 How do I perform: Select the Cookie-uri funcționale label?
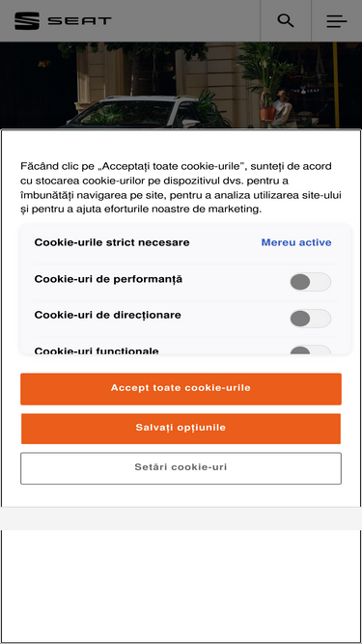pos(97,350)
